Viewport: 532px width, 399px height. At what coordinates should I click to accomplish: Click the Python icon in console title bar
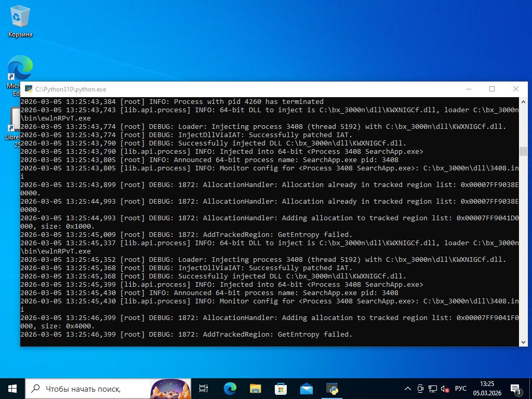click(x=29, y=89)
